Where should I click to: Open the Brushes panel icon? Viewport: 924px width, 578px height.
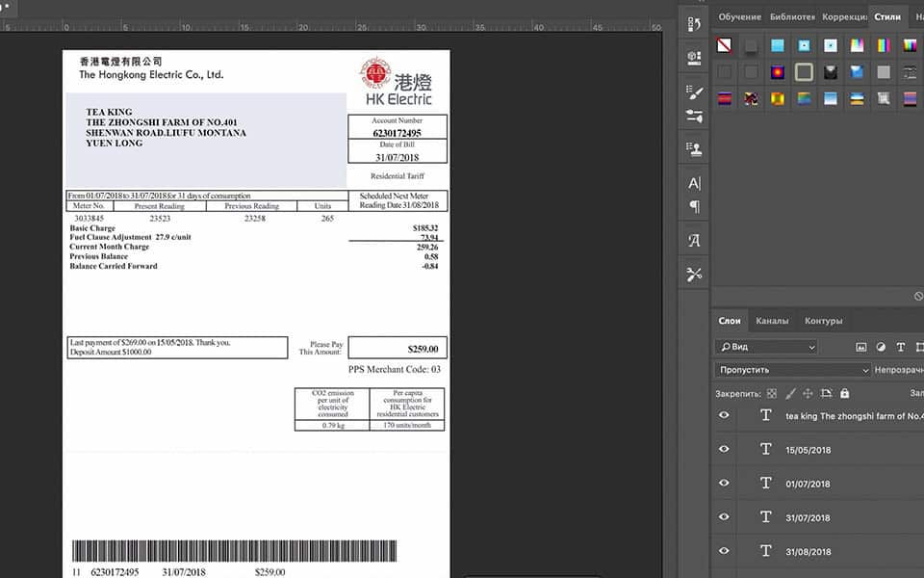tap(694, 92)
